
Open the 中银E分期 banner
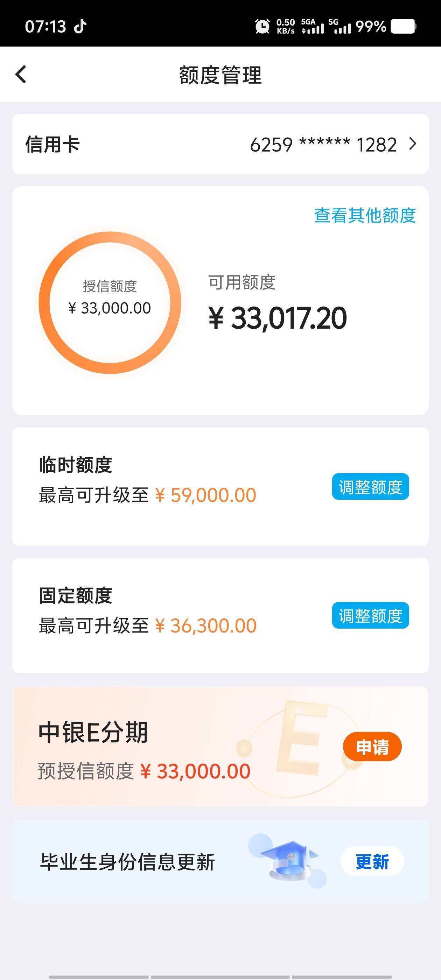pyautogui.click(x=220, y=746)
